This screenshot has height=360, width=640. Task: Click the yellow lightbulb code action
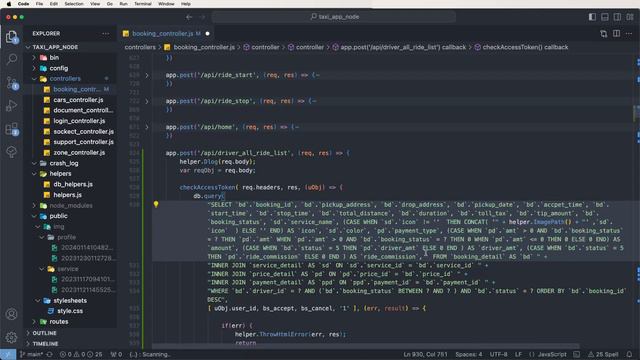tap(156, 204)
